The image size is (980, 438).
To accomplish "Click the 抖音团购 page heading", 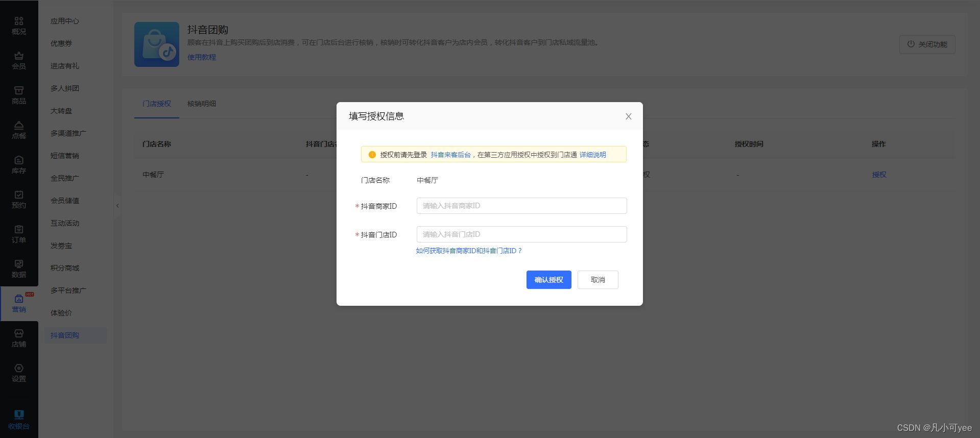I will click(x=208, y=30).
